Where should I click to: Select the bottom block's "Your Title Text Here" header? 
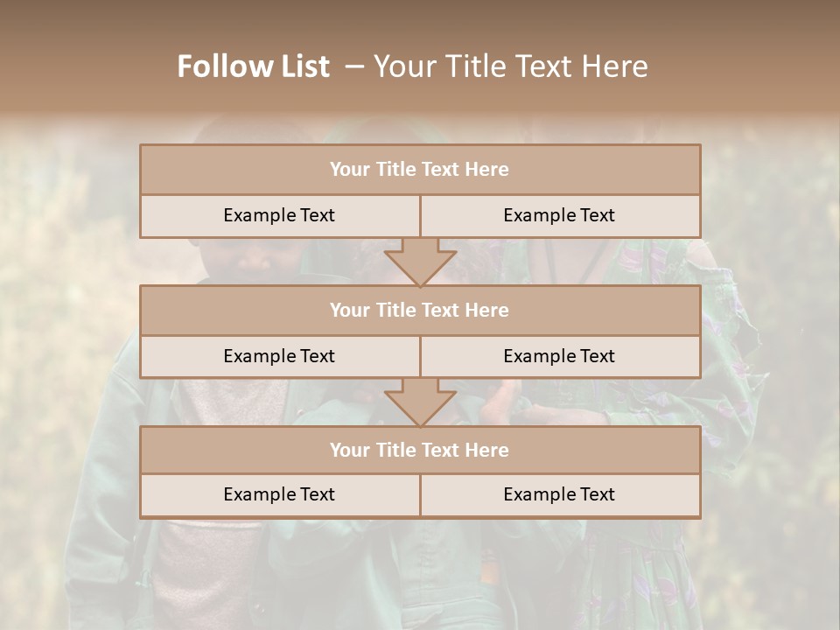[x=420, y=450]
